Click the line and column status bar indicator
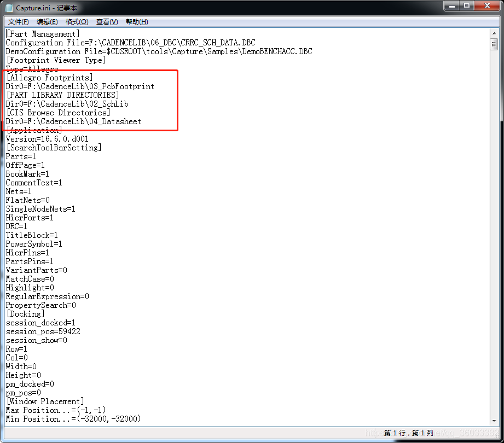 pyautogui.click(x=408, y=433)
